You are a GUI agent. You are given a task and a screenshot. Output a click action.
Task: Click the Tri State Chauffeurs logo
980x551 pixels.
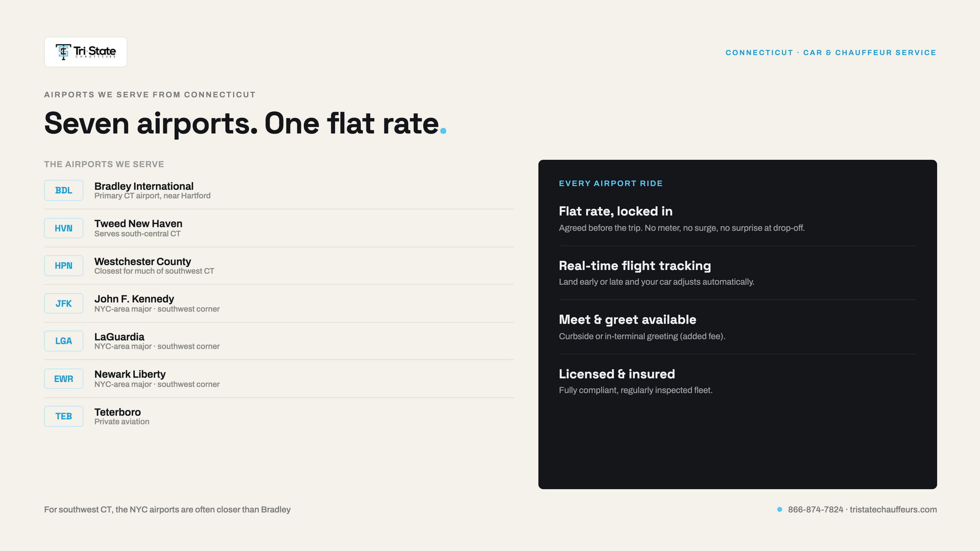click(x=86, y=52)
